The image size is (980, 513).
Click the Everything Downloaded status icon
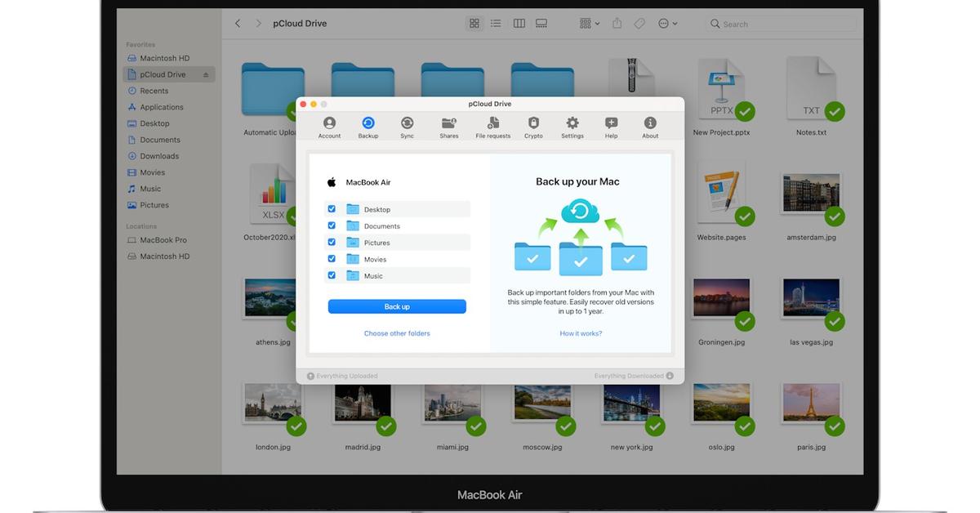670,376
